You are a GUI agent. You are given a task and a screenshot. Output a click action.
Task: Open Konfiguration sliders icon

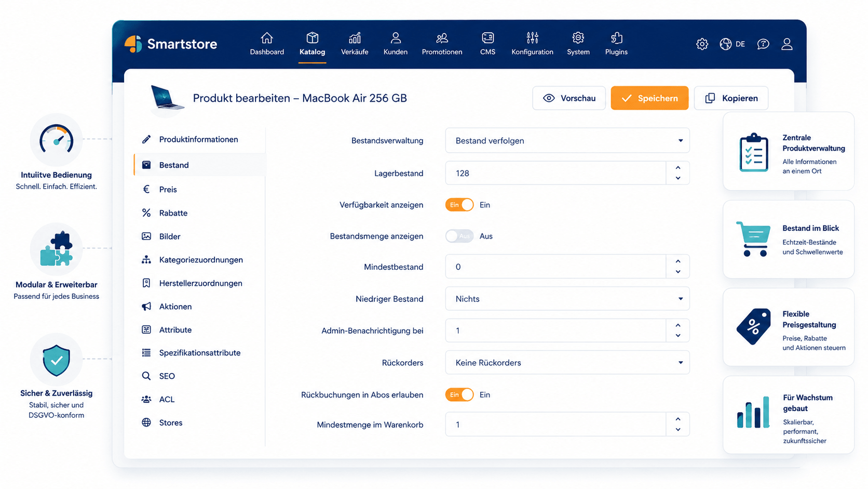click(x=532, y=38)
